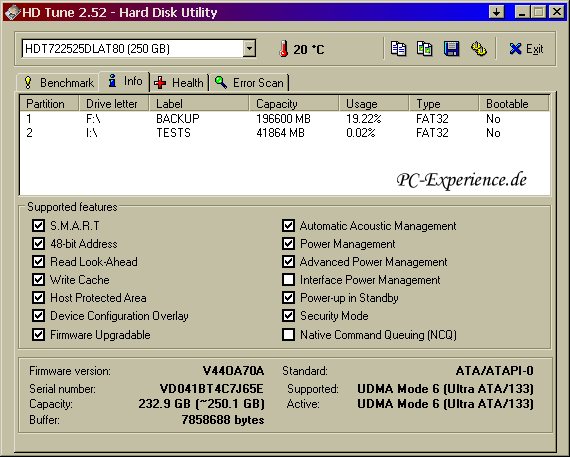Sort by Partition column header
This screenshot has height=457, width=570.
[49, 104]
